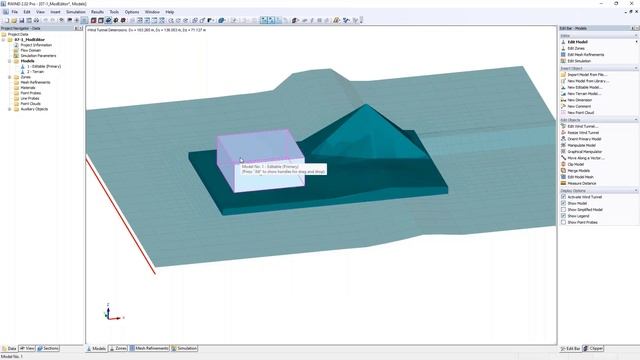Click the Print toolbar icon
Screen dimensions: 640x360
pos(36,20)
